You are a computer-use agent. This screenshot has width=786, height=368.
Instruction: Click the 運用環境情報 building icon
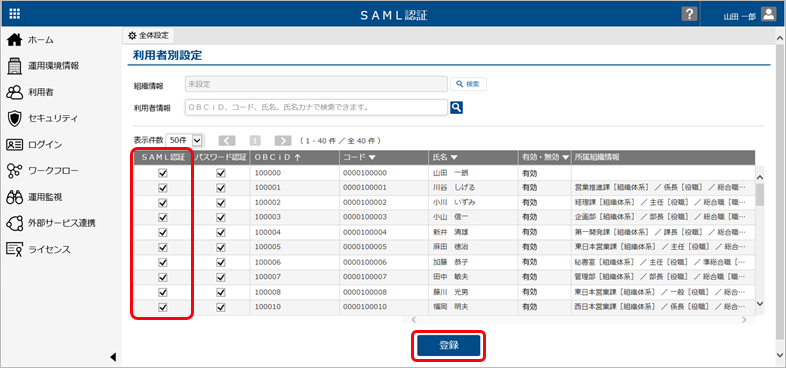tap(15, 66)
